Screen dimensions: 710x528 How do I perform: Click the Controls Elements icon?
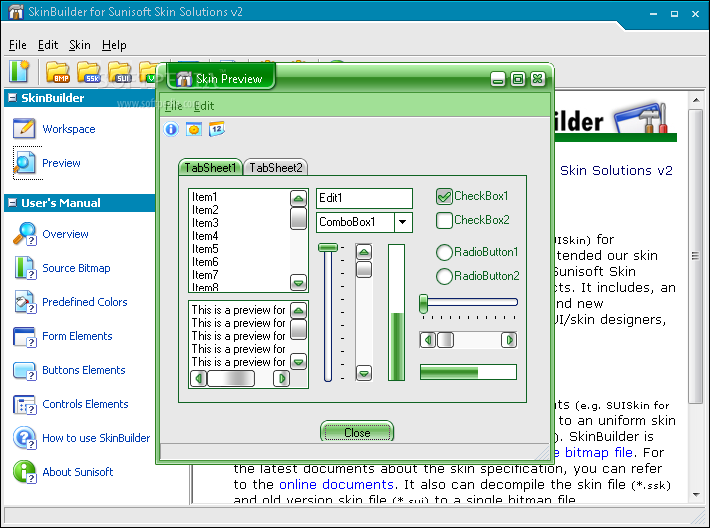[x=24, y=404]
